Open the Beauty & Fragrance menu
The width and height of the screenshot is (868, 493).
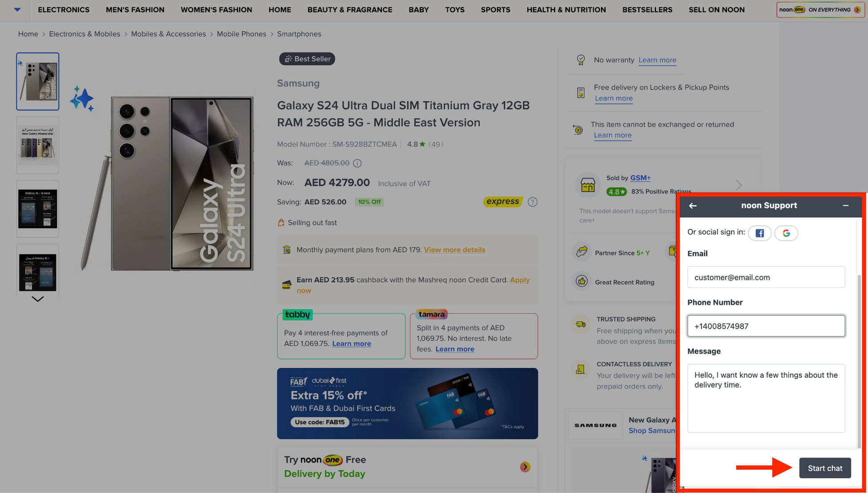[x=350, y=10]
